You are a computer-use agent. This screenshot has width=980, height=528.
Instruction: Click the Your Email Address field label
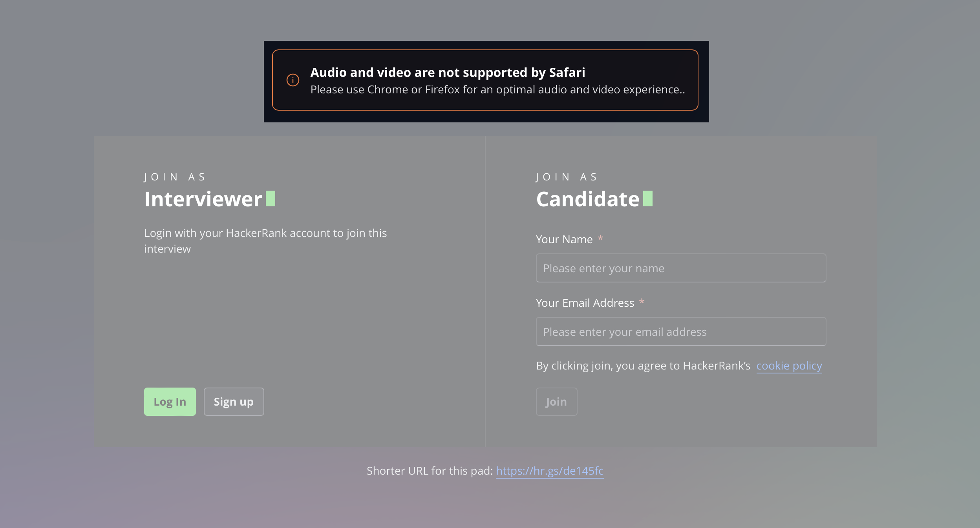pos(585,303)
